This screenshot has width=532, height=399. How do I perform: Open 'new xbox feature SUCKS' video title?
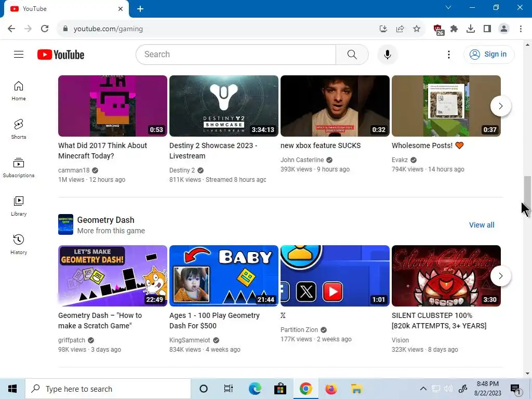coord(320,145)
